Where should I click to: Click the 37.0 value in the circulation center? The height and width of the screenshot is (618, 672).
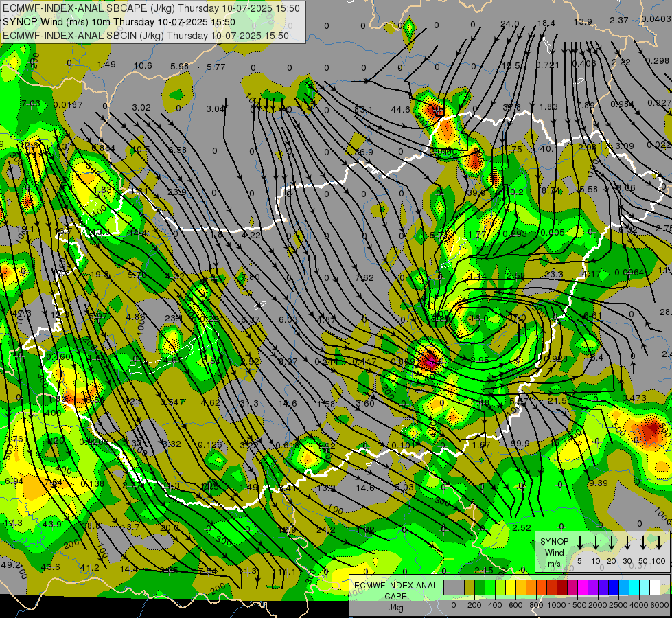[x=516, y=318]
